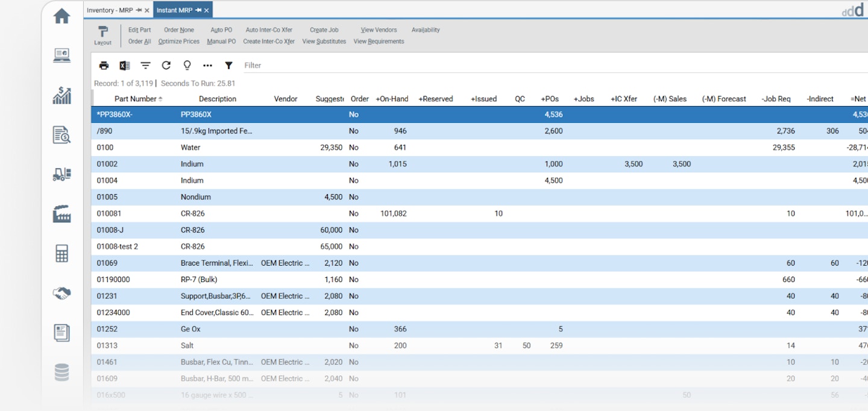This screenshot has height=411, width=868.
Task: Open the invoice search sidebar icon
Action: click(62, 134)
